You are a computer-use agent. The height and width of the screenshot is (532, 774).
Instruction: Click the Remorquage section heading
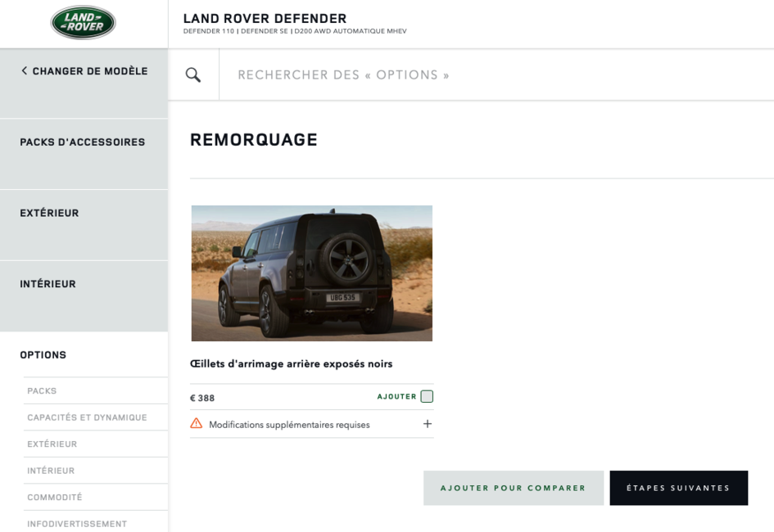pos(254,139)
